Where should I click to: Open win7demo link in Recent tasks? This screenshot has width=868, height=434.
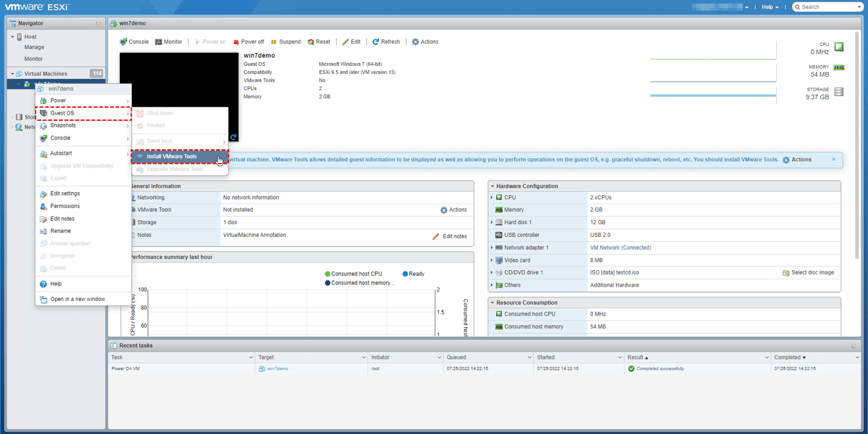[277, 369]
